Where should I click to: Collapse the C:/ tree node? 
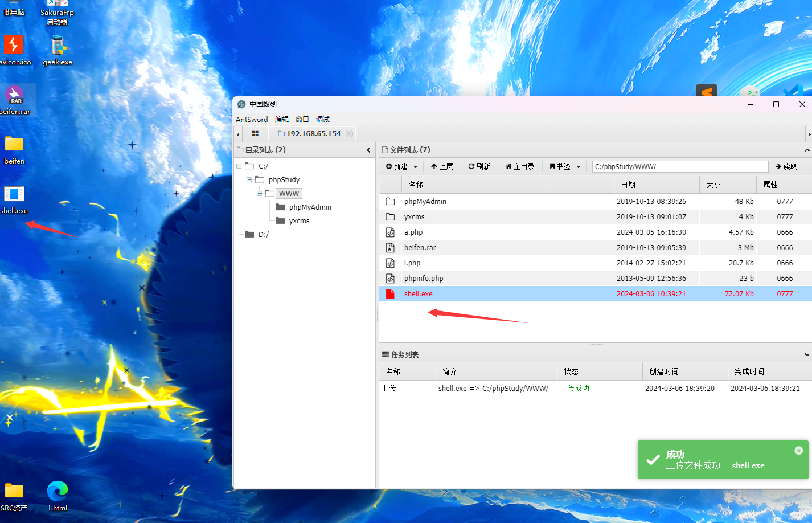click(x=239, y=166)
